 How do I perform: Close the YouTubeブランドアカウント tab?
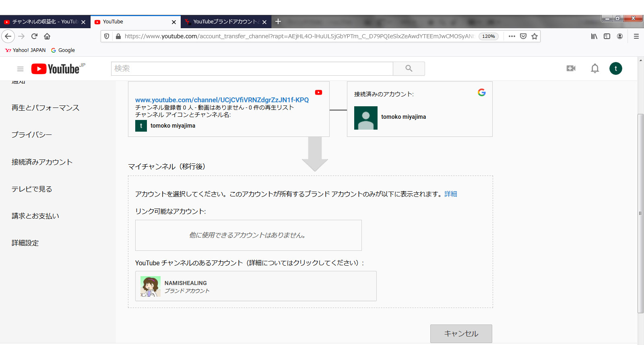pos(264,22)
